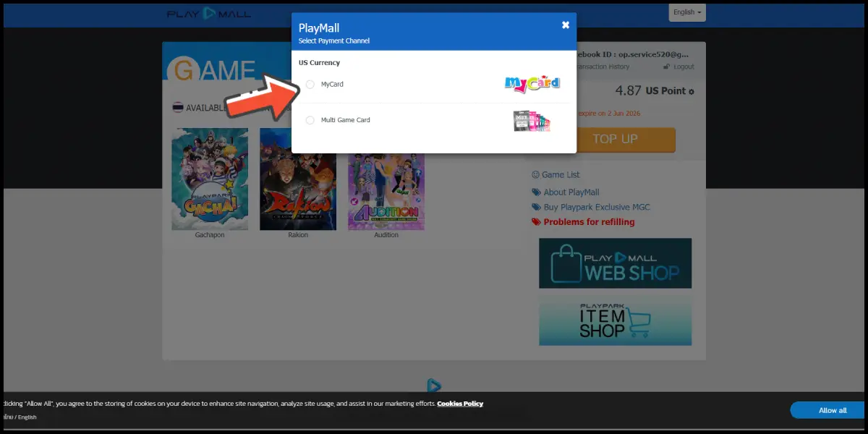
Task: Open the Cookies Policy link
Action: coord(460,404)
